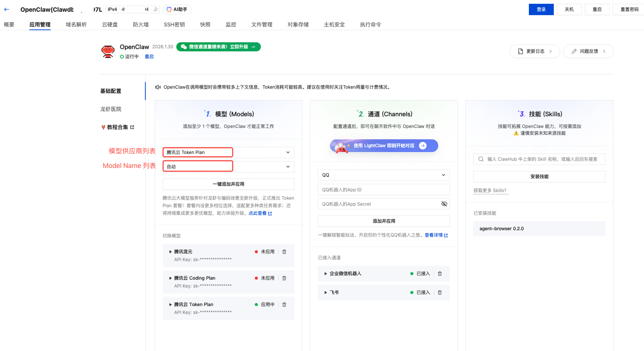This screenshot has height=351, width=644.
Task: Expand the 腾讯混元 model details
Action: (171, 252)
